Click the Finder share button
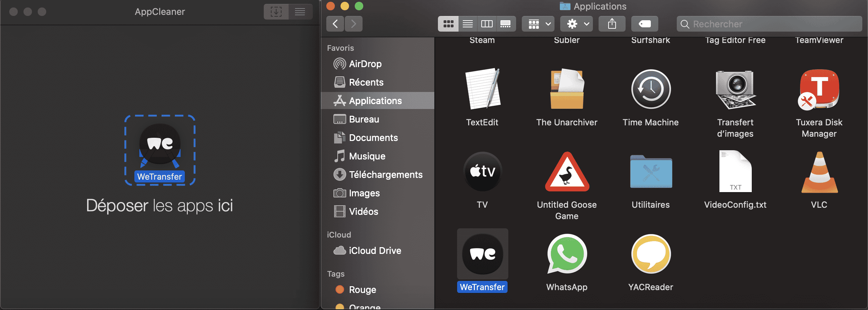The image size is (868, 310). tap(612, 24)
